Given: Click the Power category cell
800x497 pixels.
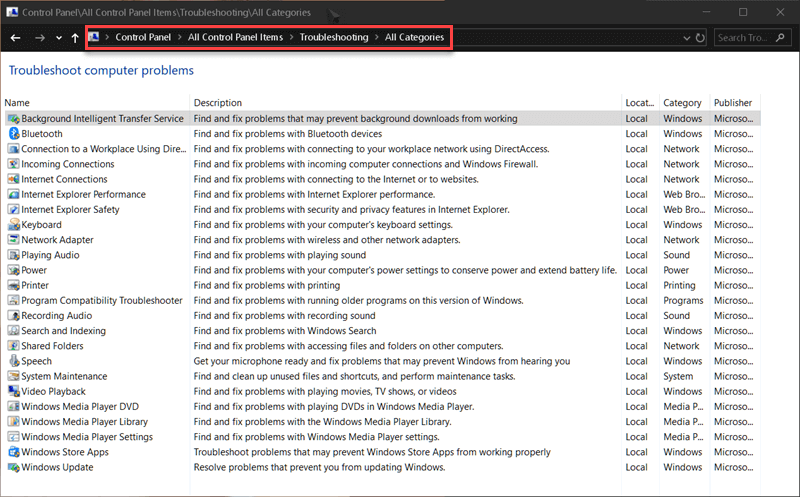Looking at the screenshot, I should pyautogui.click(x=676, y=270).
